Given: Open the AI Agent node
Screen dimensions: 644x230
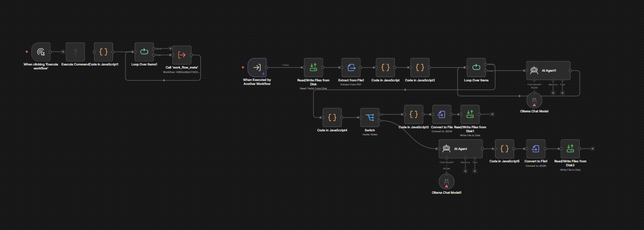Looking at the screenshot, I should tap(461, 149).
